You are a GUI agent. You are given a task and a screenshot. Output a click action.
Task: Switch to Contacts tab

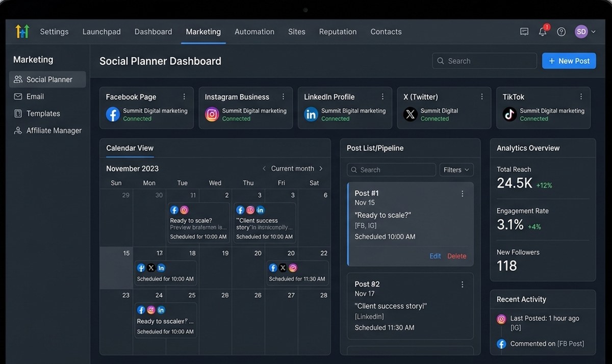386,32
